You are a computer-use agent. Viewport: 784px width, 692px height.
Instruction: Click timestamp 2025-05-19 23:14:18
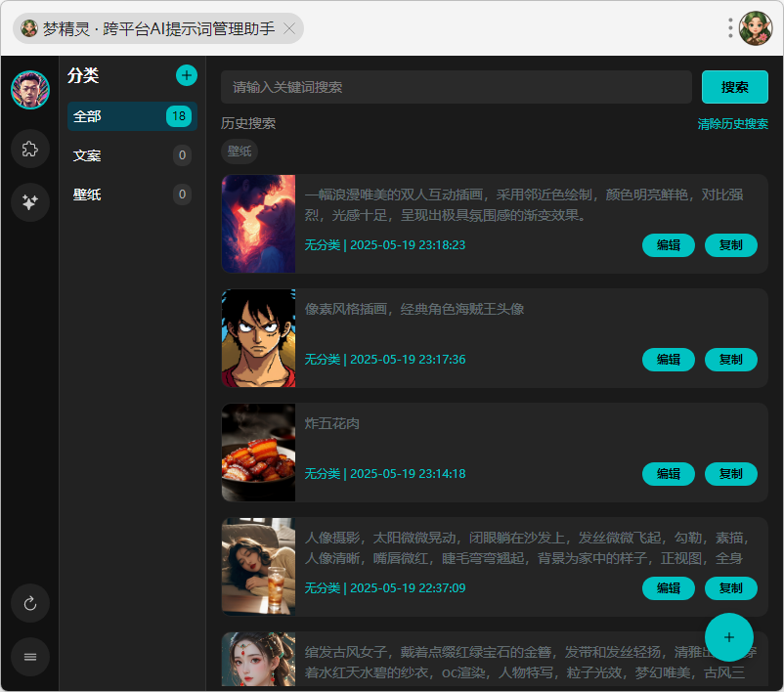point(408,474)
